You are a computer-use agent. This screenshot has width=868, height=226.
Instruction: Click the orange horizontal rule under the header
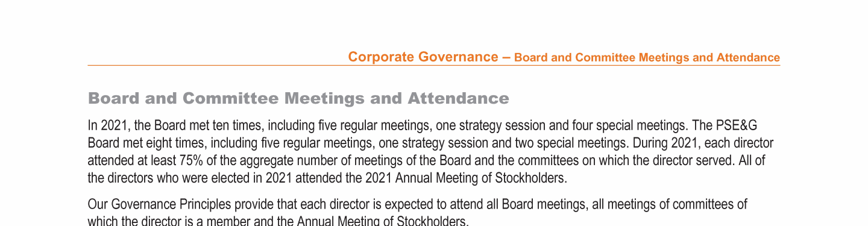point(434,65)
